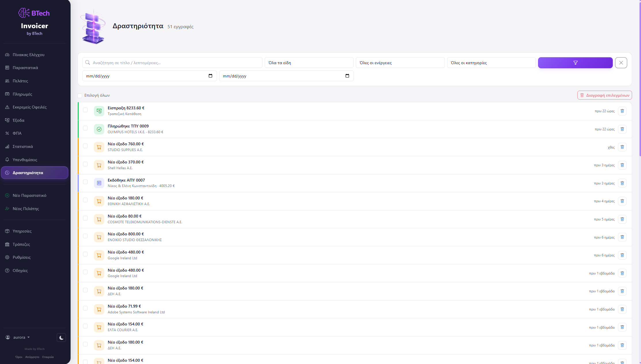This screenshot has width=641, height=364.
Task: Delete the ΕΘΝΙΚΗ ΑΣΦΑΛΙΣΤΙΚΗ expense entry
Action: click(622, 201)
